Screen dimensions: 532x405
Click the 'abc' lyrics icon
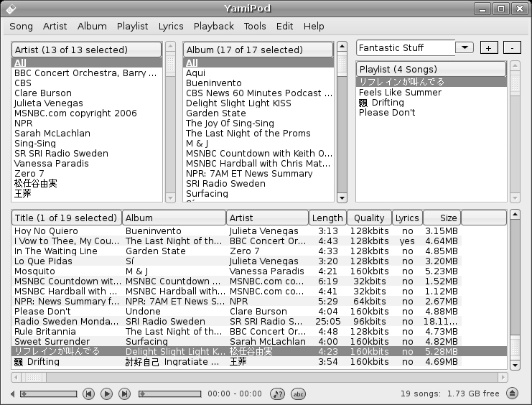click(x=298, y=394)
